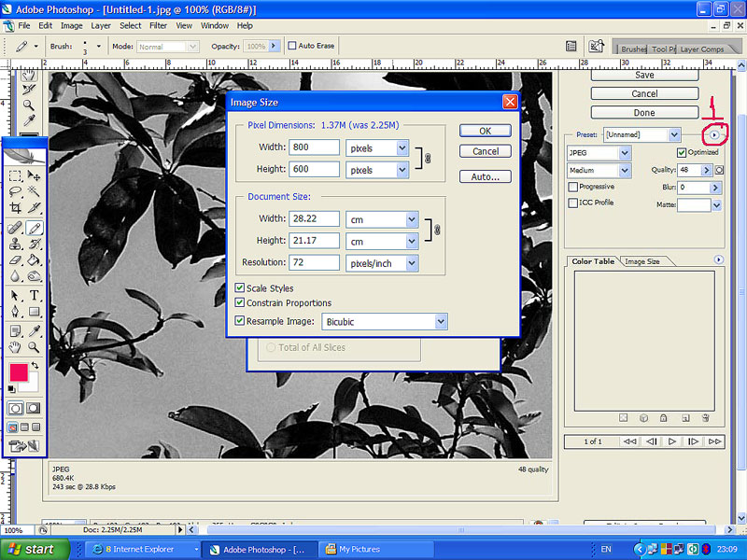The image size is (747, 560).
Task: Click the Clone Stamp tool
Action: pos(16,245)
